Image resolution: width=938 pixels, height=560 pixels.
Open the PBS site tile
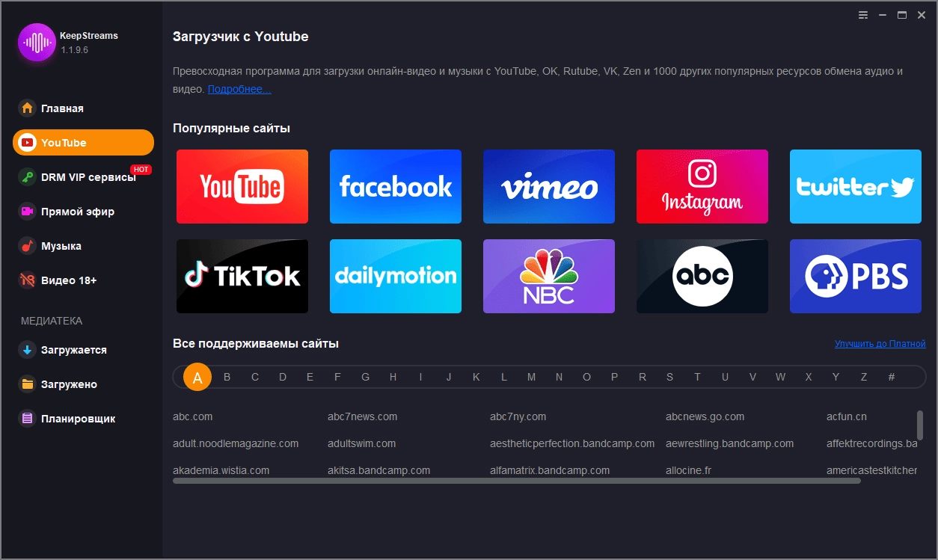click(x=856, y=276)
